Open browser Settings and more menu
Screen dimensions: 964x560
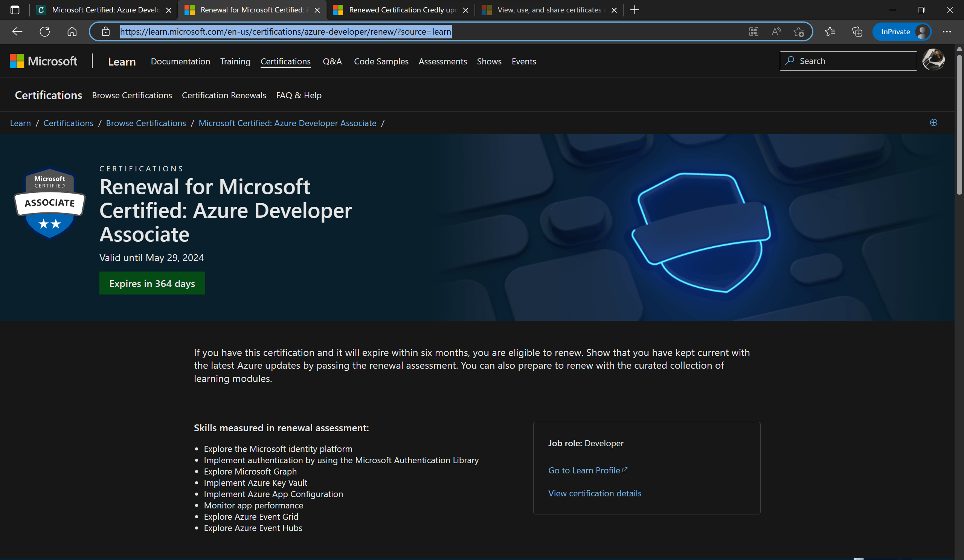pos(947,32)
